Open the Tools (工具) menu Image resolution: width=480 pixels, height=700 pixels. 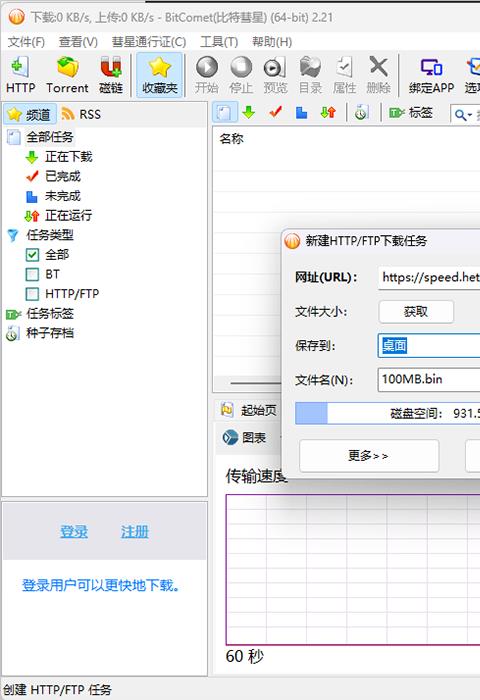[219, 42]
